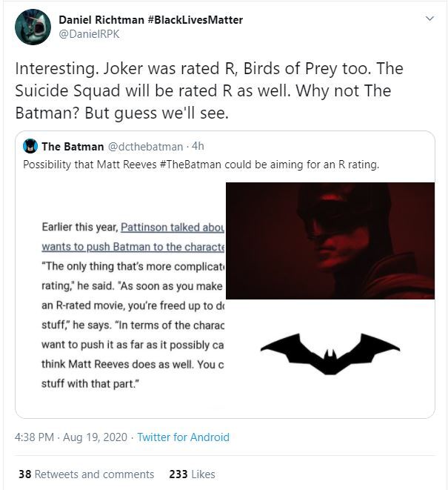Click The Batman quoted account name
The width and height of the screenshot is (448, 490).
point(73,146)
